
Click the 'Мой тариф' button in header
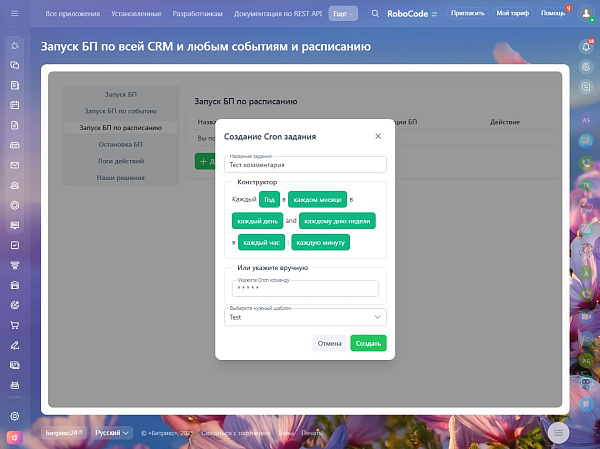[513, 14]
